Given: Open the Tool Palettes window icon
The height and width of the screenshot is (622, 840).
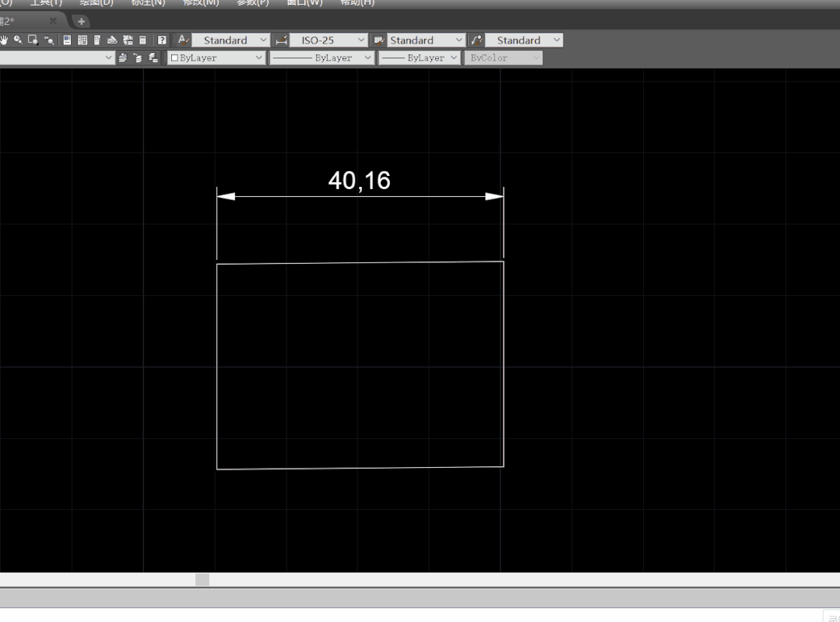Looking at the screenshot, I should pyautogui.click(x=97, y=40).
